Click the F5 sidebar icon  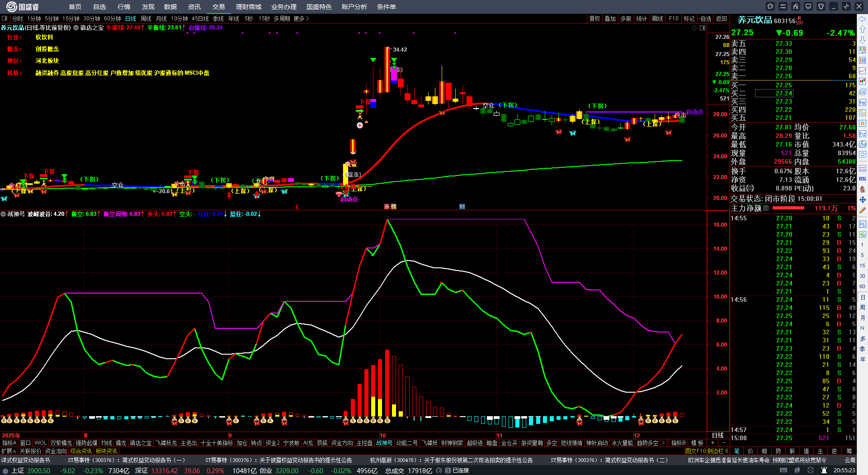point(863,224)
